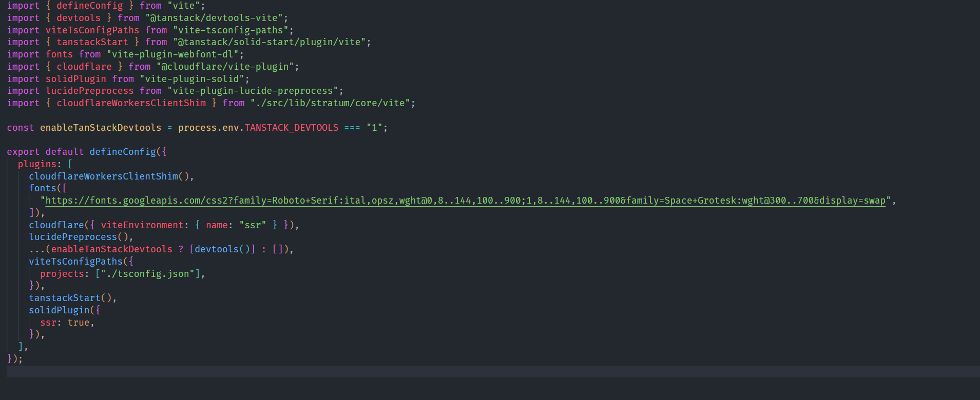This screenshot has height=400, width=980.
Task: Click the "vite-plugin-solid" module string
Action: [x=192, y=79]
